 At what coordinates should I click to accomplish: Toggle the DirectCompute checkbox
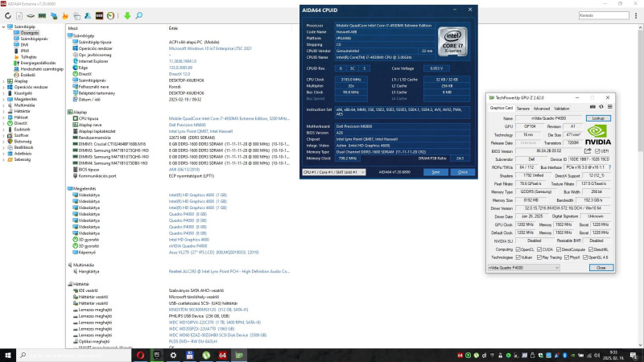pos(559,249)
